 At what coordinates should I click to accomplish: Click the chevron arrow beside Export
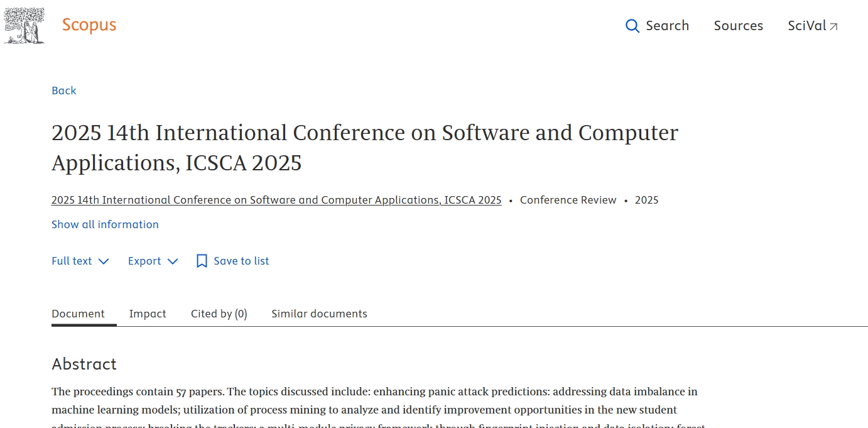[x=173, y=261]
